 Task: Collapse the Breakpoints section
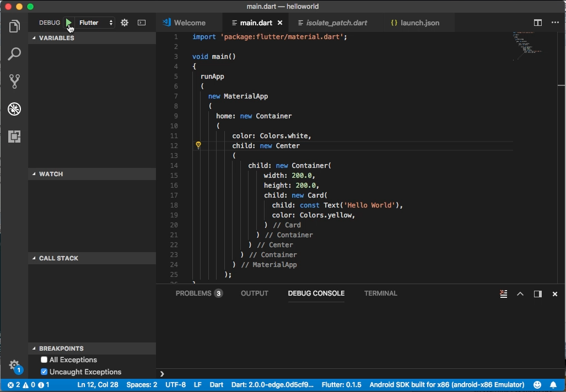92,349
